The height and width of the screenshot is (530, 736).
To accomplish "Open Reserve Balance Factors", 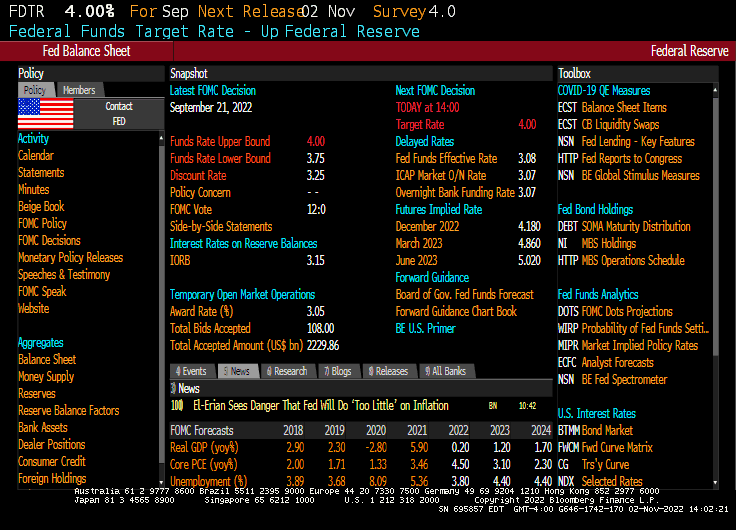I will (x=69, y=410).
